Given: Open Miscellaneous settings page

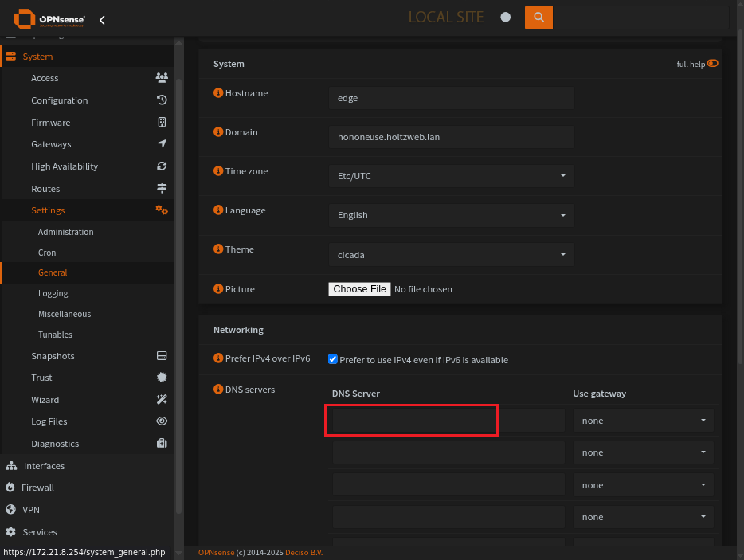Looking at the screenshot, I should pyautogui.click(x=65, y=314).
